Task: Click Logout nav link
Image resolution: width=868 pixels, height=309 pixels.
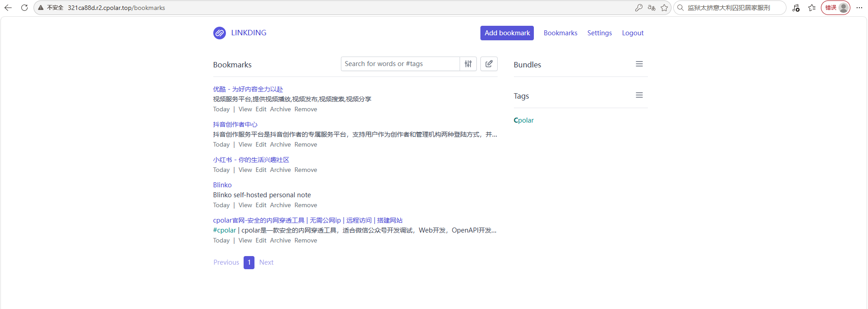Action: (x=633, y=33)
